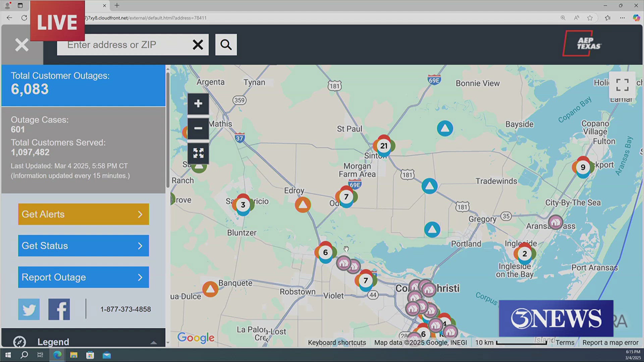Open Outlook from the taskbar
Image resolution: width=644 pixels, height=362 pixels.
pos(107,355)
